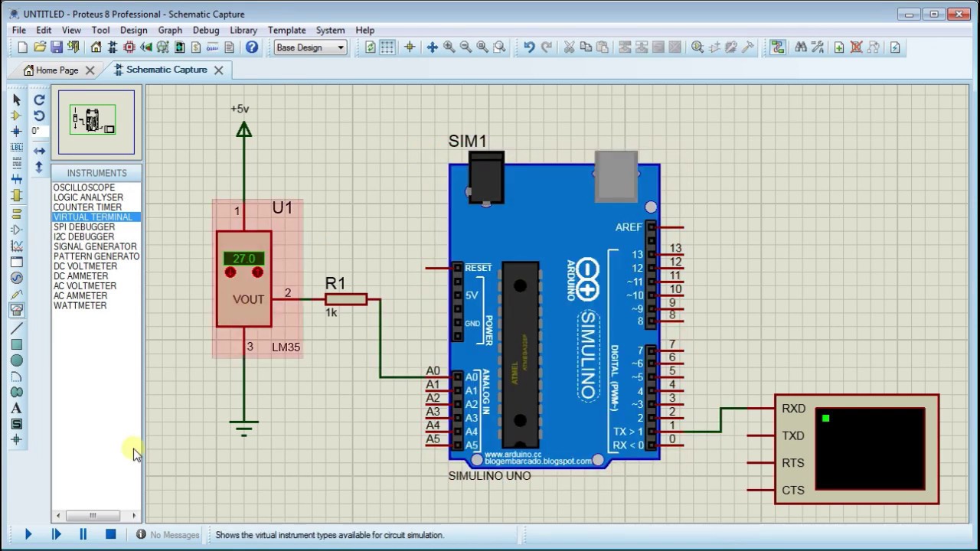Decrease LM35 temperature with the left red button
Viewport: 980px width, 551px height.
point(230,272)
